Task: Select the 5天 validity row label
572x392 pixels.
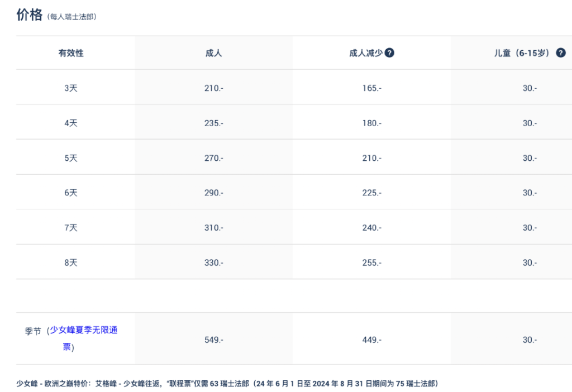Action: 71,158
